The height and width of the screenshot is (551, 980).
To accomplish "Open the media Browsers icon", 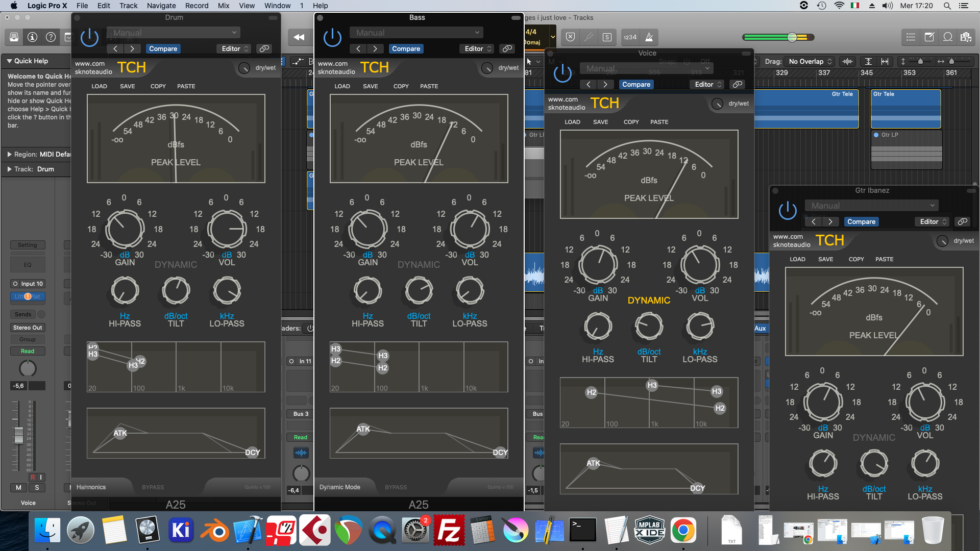I will 966,37.
